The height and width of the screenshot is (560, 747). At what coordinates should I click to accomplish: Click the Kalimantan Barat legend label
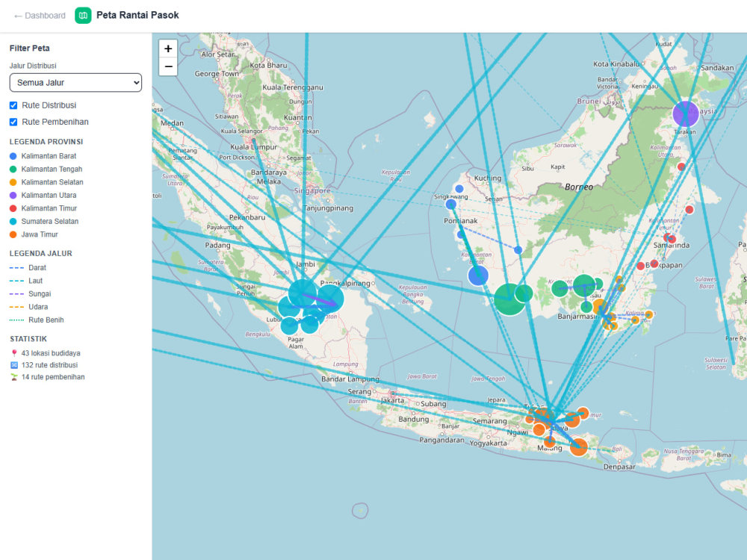[49, 156]
